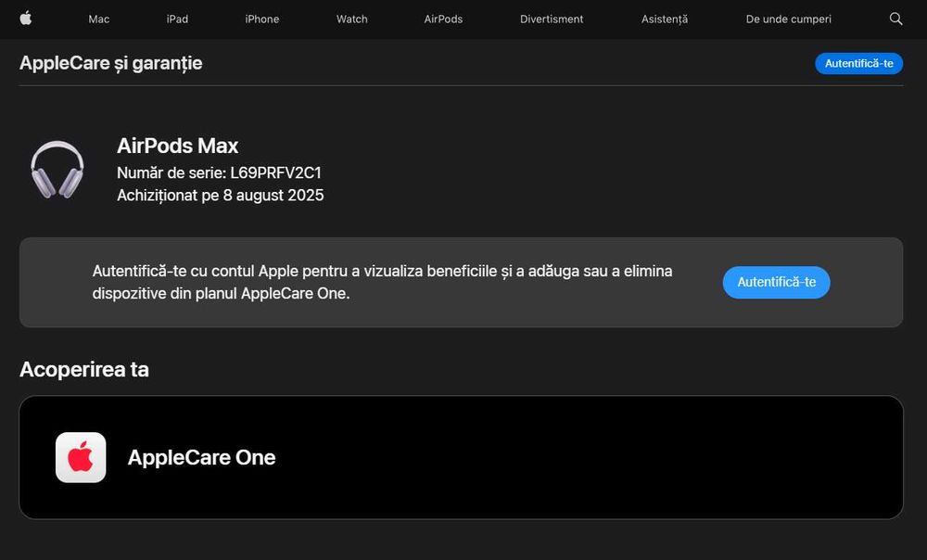Open the Mac menu item
This screenshot has width=927, height=560.
[98, 19]
